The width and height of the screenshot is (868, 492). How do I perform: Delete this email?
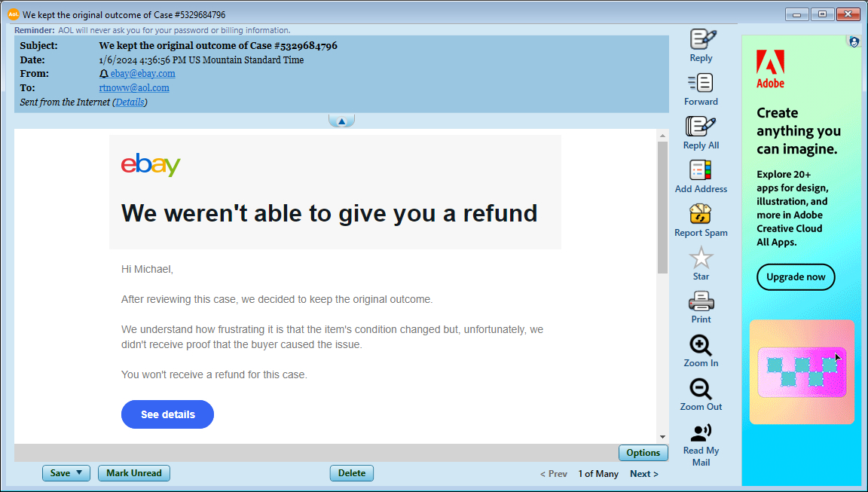coord(352,473)
